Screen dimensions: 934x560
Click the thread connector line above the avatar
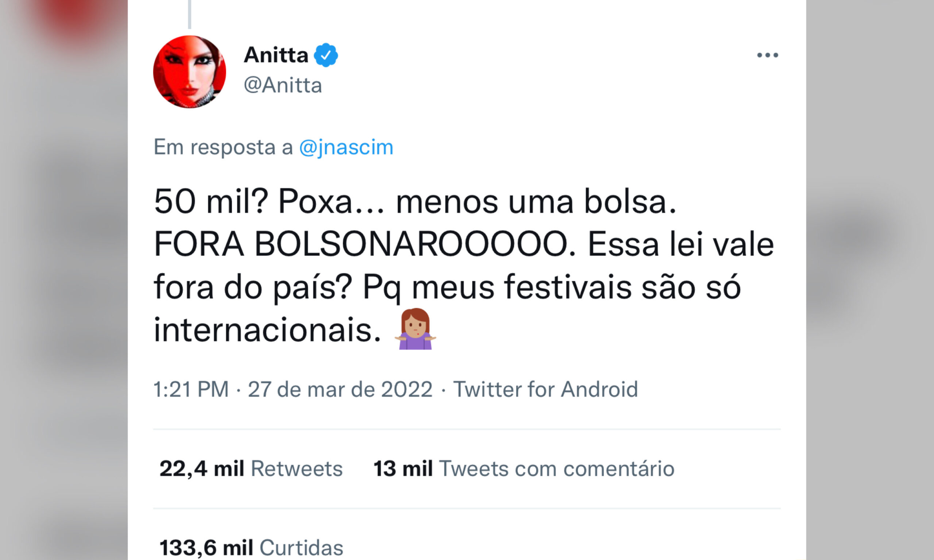pos(189,14)
